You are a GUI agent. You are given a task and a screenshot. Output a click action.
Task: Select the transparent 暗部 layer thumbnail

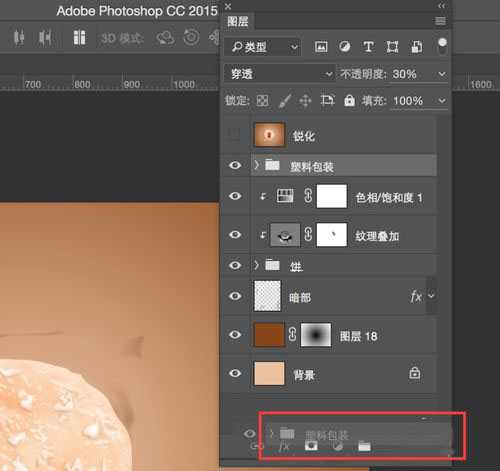(x=267, y=296)
